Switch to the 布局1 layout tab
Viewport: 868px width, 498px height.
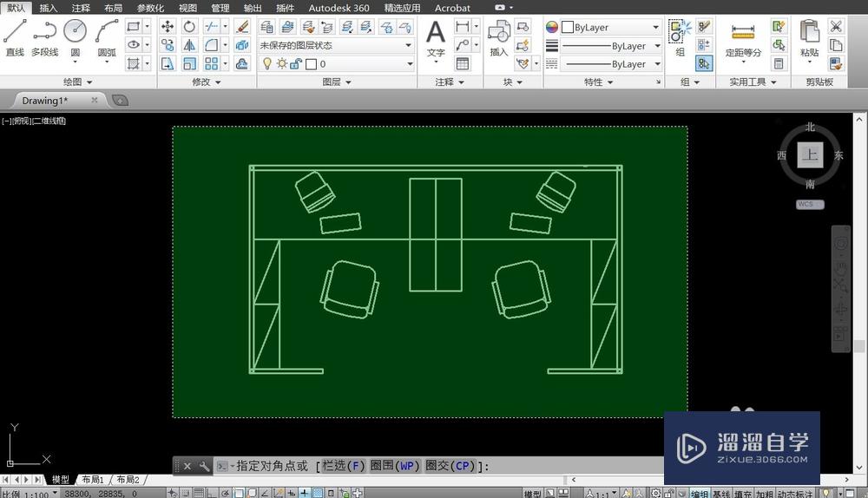93,480
